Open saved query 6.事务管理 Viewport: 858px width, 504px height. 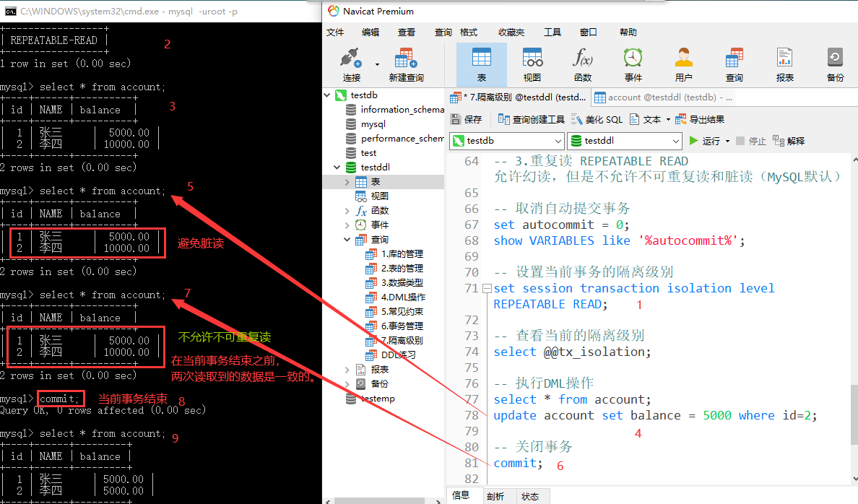394,326
